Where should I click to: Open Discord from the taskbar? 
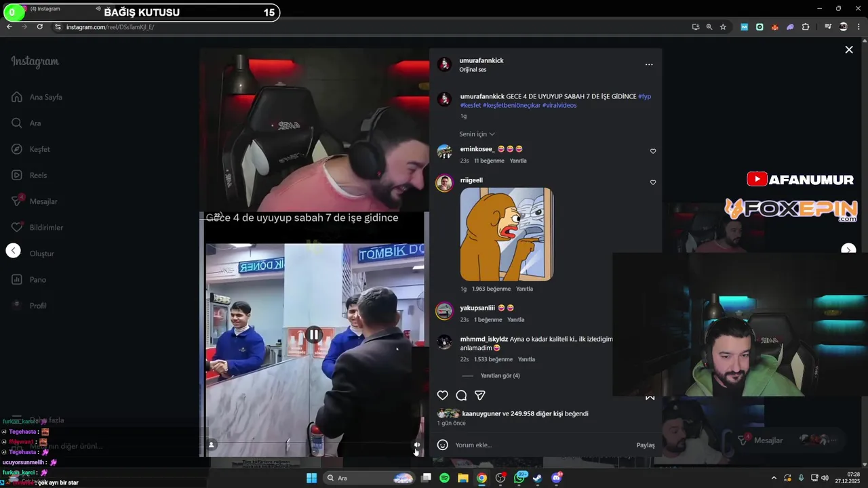coord(557,478)
